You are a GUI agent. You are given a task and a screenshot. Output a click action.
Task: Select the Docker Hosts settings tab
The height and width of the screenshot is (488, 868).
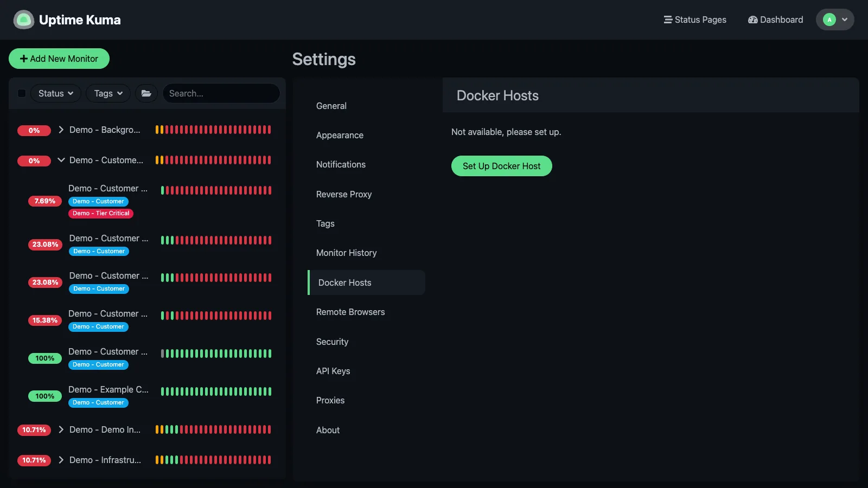pos(366,282)
